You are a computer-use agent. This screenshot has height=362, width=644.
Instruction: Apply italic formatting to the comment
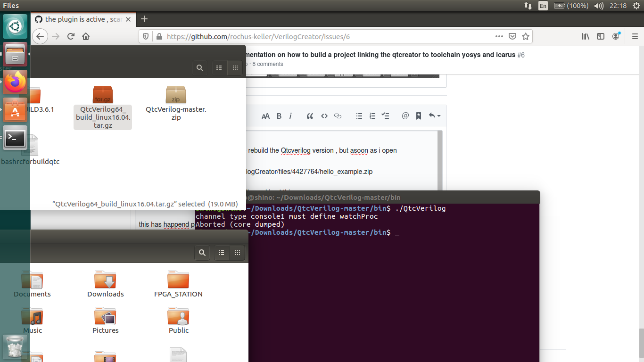pos(290,115)
